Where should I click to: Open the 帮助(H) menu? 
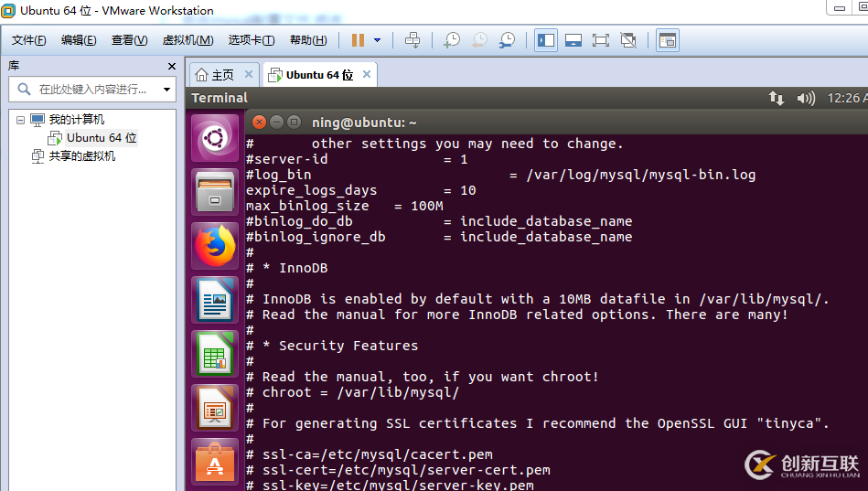click(308, 40)
